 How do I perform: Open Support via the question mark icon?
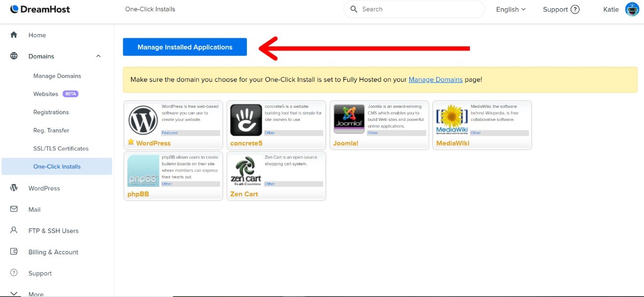14,273
